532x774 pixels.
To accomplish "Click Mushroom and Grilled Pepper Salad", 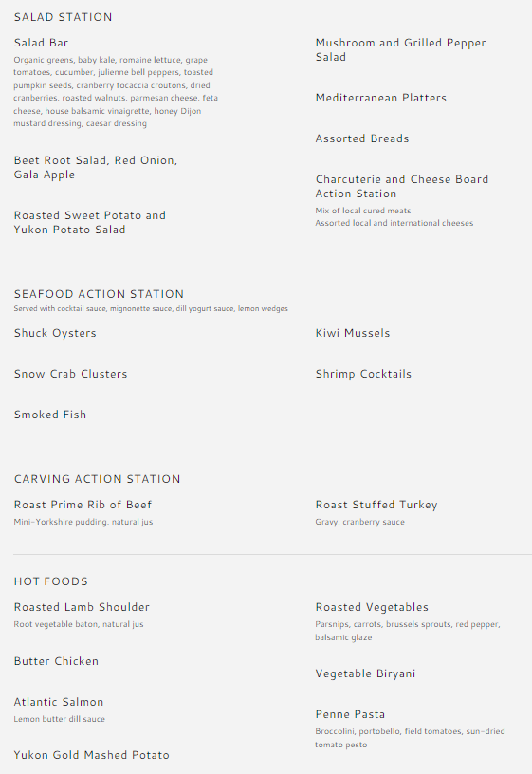I will 401,50.
